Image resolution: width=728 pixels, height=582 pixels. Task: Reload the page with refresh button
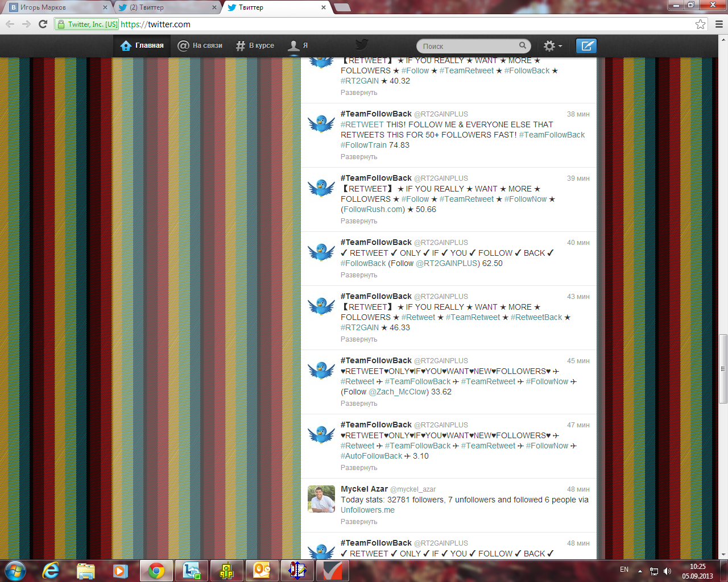[43, 24]
